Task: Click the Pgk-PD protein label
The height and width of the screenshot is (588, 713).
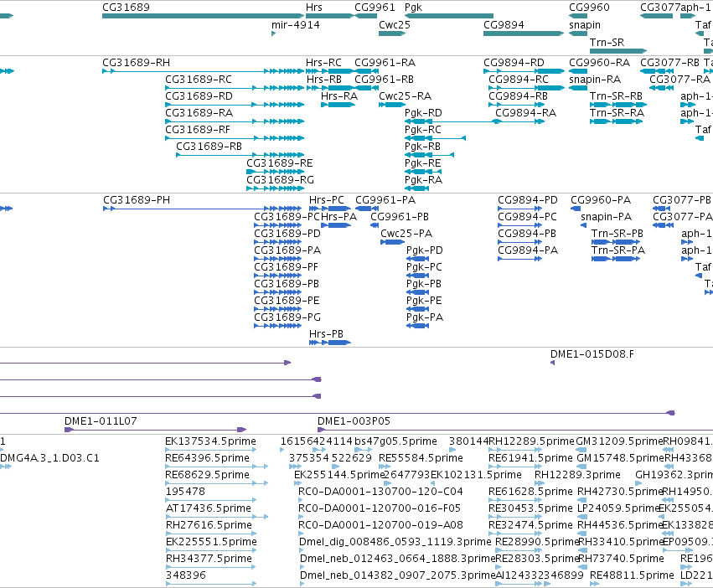Action: click(x=424, y=250)
